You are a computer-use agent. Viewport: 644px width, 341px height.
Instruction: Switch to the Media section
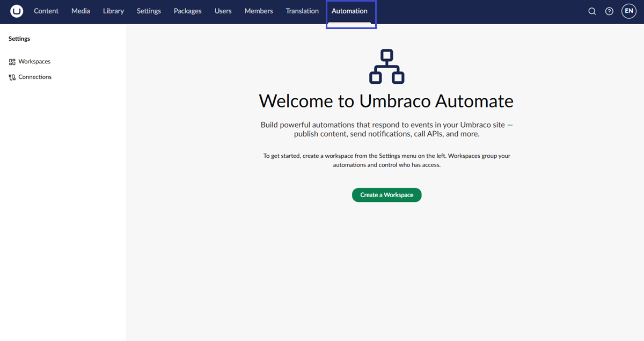(80, 11)
